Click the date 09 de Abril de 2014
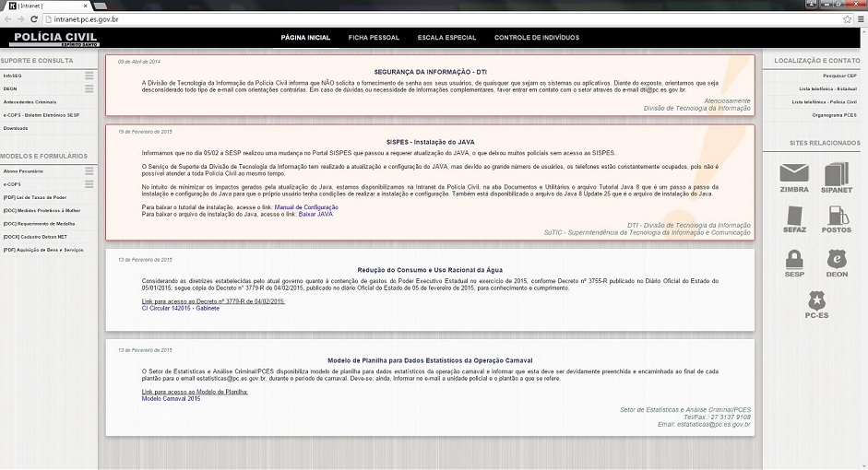868x470 pixels. (139, 62)
